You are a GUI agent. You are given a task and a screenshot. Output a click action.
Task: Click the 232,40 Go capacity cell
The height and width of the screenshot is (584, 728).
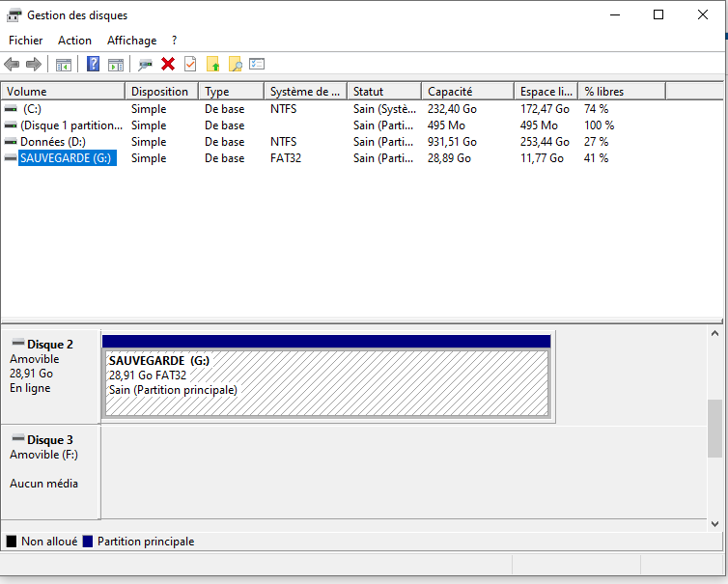[452, 109]
